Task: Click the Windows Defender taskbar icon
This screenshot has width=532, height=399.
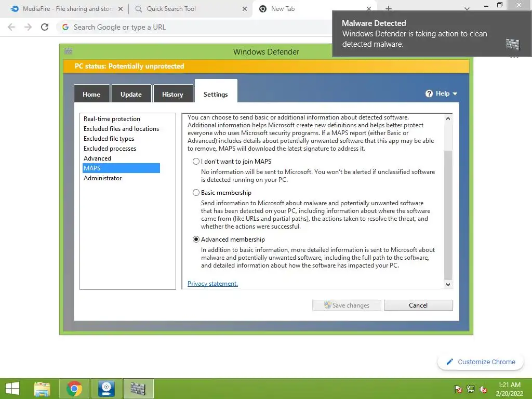Action: 138,389
